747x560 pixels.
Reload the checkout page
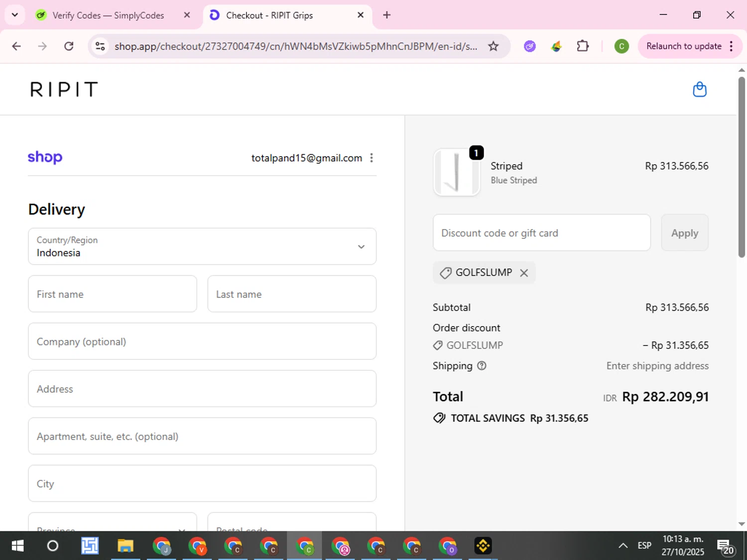(69, 46)
